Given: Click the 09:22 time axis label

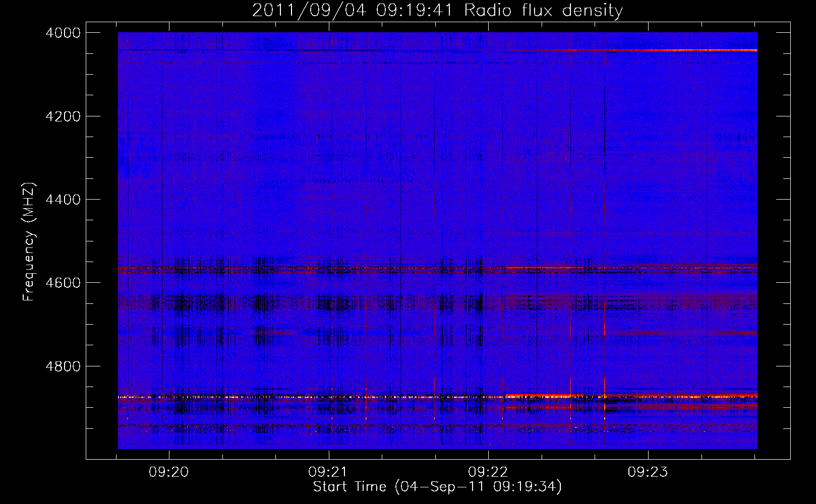Looking at the screenshot, I should 488,472.
